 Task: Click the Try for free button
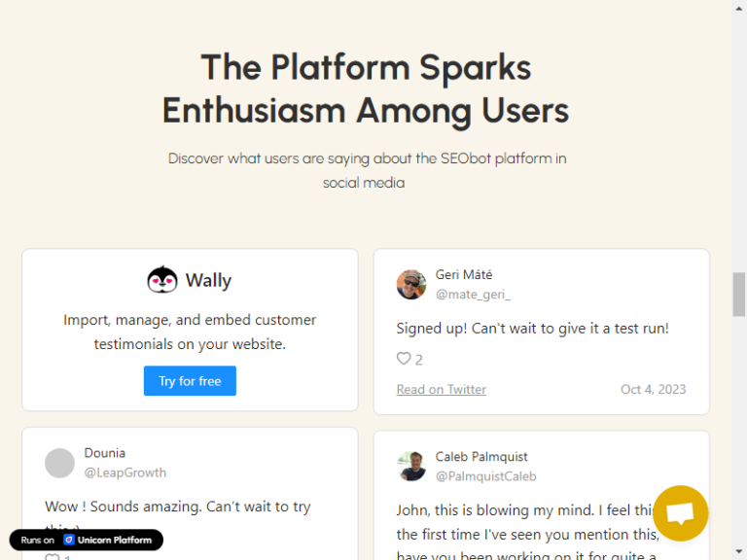click(190, 380)
